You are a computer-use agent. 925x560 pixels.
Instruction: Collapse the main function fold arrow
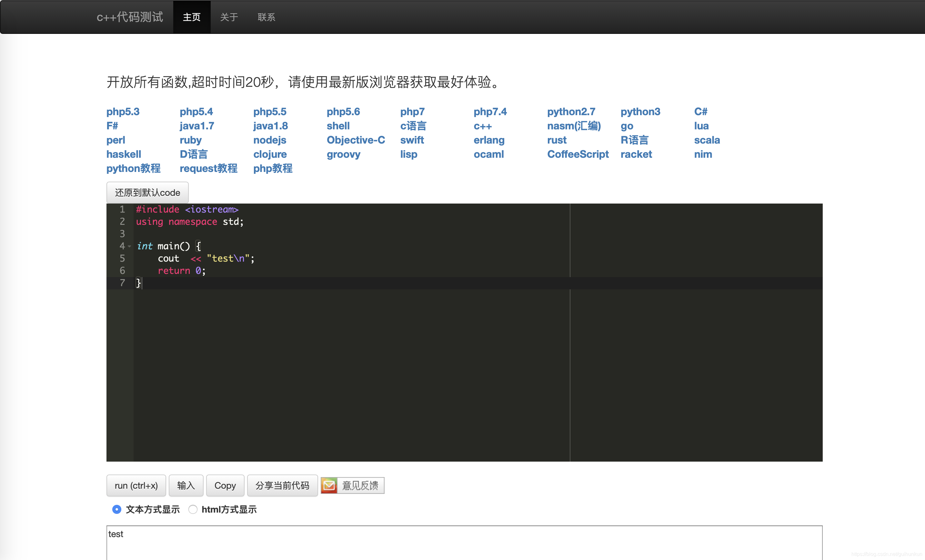coord(129,246)
